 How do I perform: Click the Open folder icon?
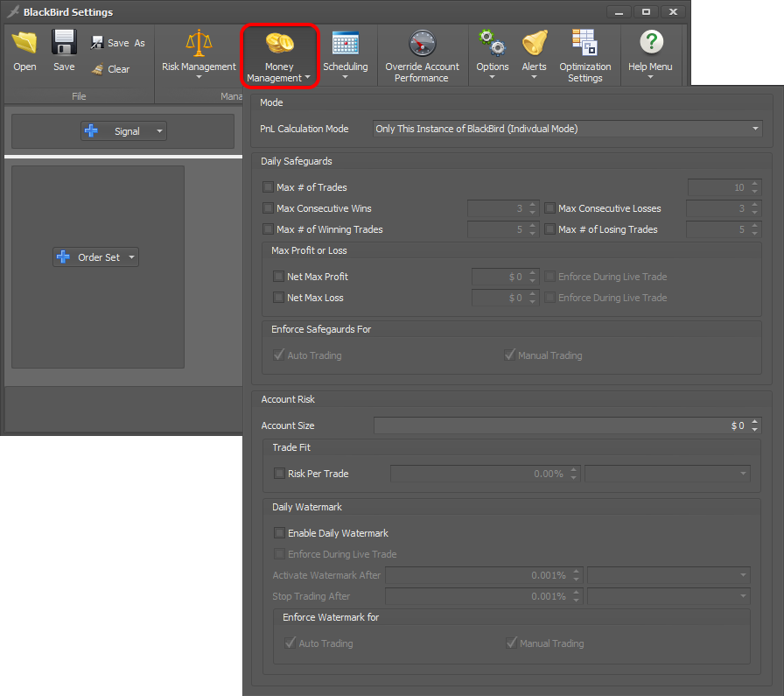coord(24,43)
